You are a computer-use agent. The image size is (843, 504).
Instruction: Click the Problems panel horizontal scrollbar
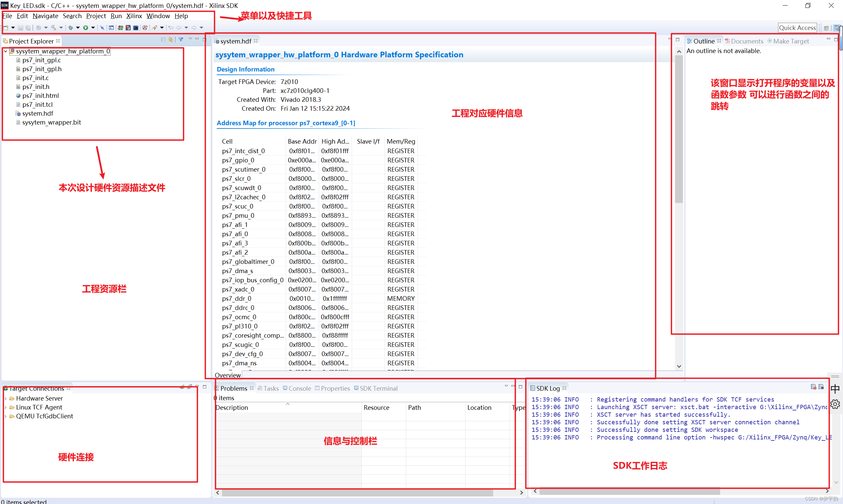[x=357, y=492]
